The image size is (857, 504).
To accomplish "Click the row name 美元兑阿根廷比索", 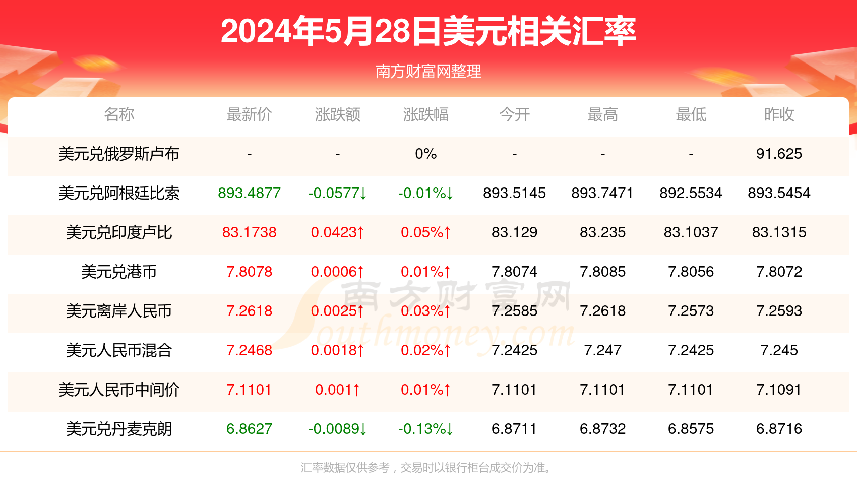I will (119, 193).
